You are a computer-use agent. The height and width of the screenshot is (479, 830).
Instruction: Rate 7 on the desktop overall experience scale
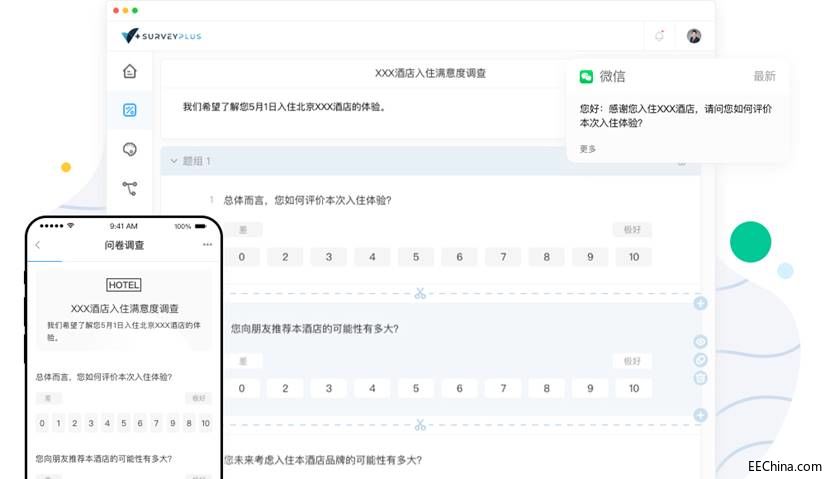pyautogui.click(x=503, y=257)
